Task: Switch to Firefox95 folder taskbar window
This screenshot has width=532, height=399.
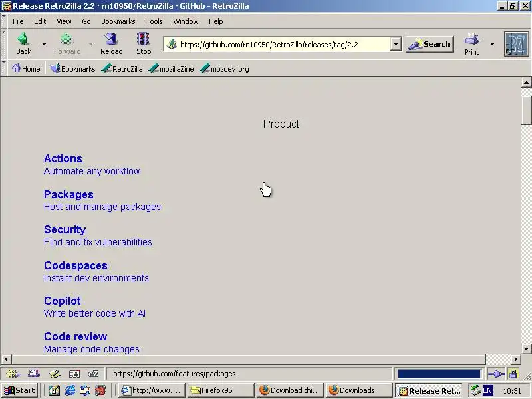Action: click(x=220, y=390)
